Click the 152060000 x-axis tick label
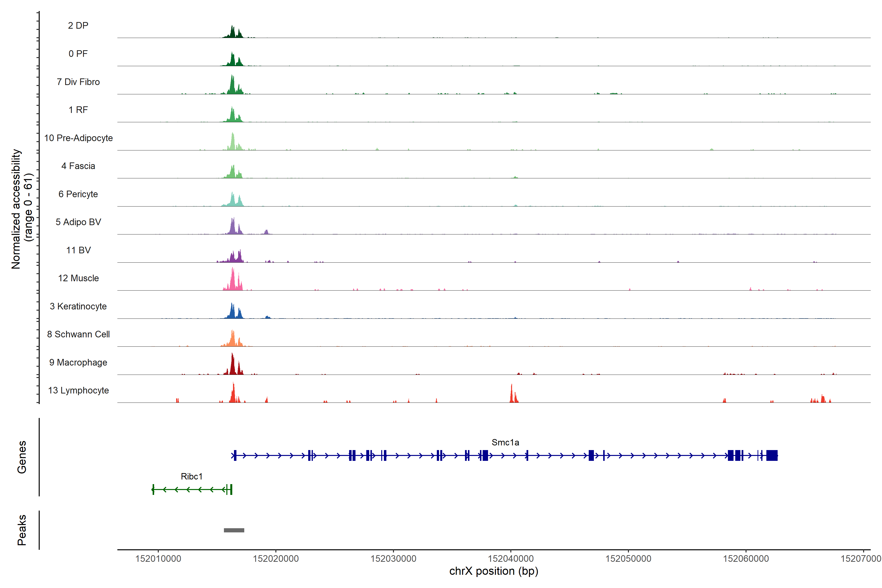Screen dimensions: 882x588 point(746,559)
